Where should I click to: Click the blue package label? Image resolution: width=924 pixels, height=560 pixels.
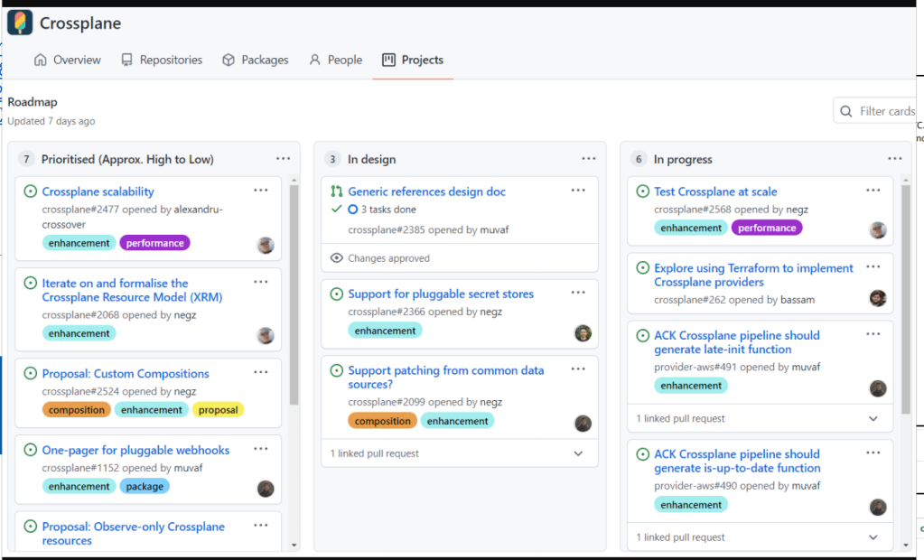(x=145, y=486)
